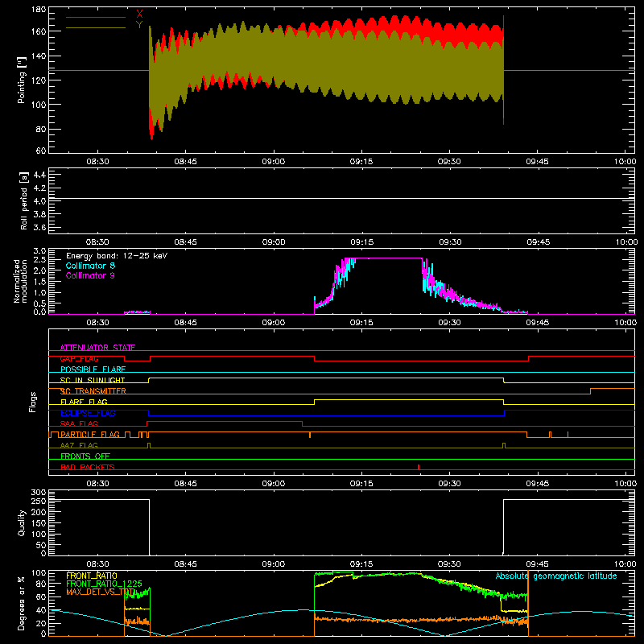Click the 10:00 tick under modulation plot
644x644 pixels.
625,323
